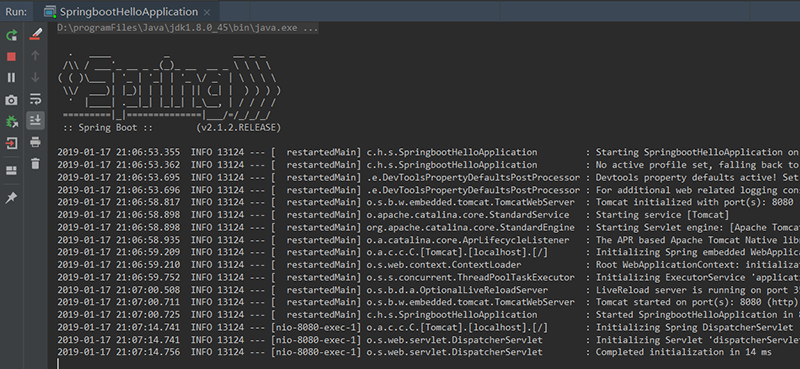Print the console output

pyautogui.click(x=35, y=142)
